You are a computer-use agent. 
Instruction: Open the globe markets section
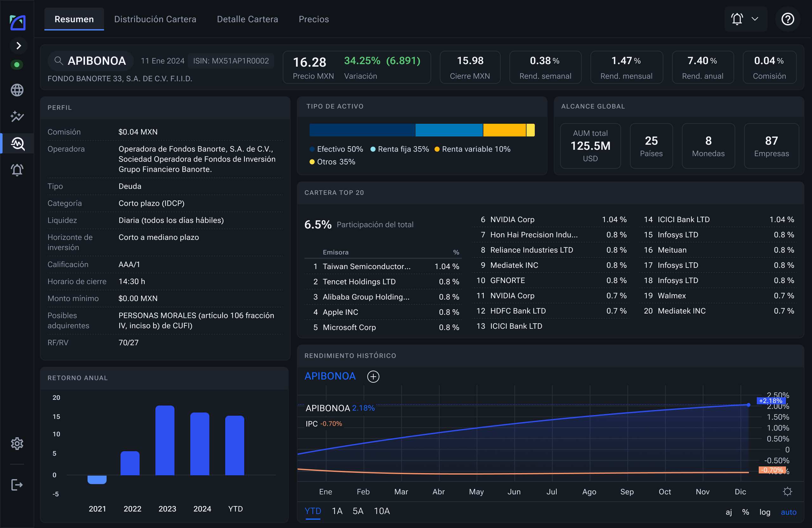click(x=17, y=90)
